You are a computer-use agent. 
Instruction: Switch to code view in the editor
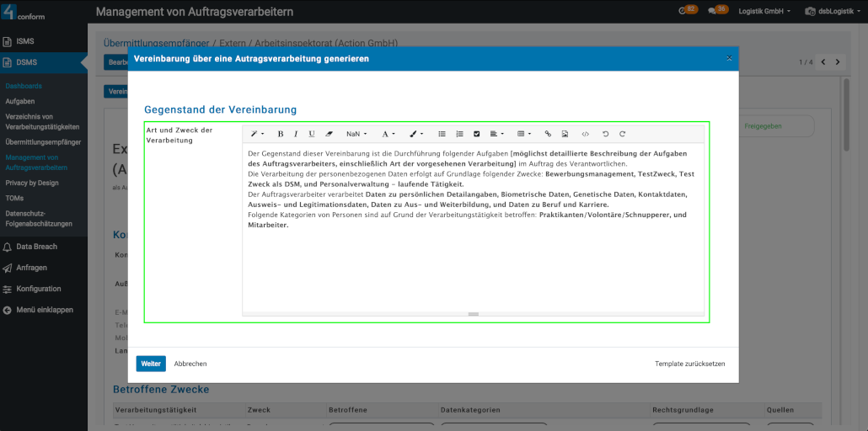[x=586, y=134]
